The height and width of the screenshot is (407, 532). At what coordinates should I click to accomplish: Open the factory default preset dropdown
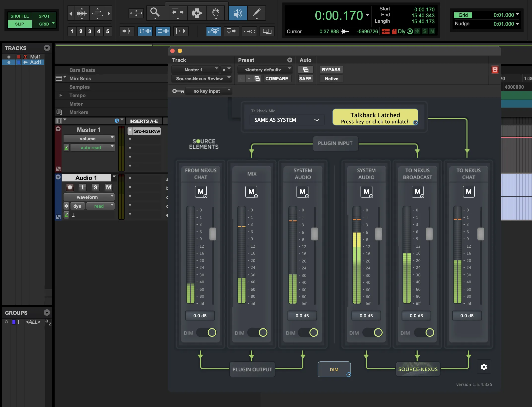(265, 70)
